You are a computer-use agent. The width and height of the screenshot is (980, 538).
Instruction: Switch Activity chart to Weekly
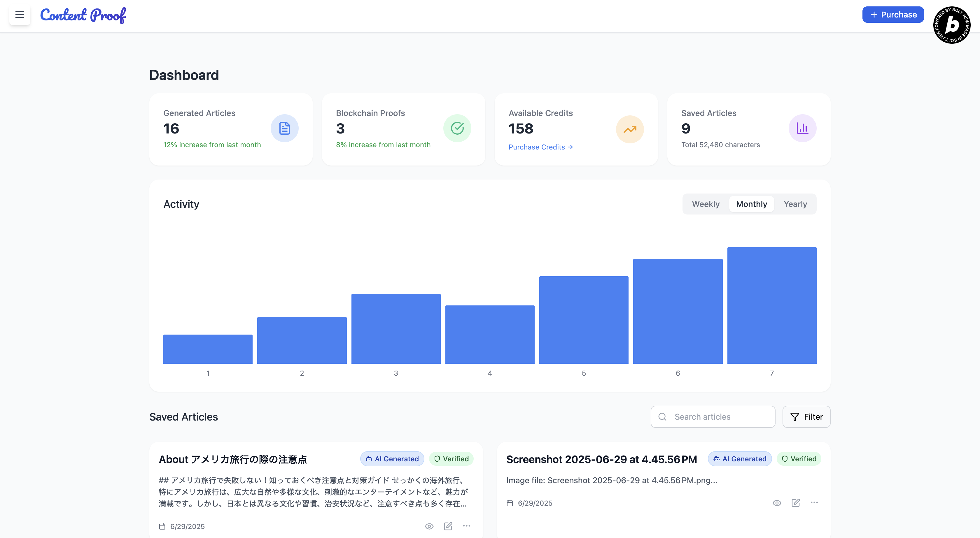click(x=705, y=204)
